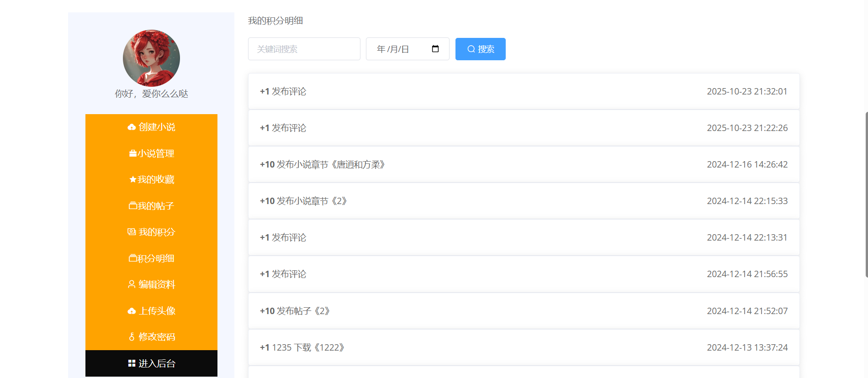Click the user icon beside 编辑资料

[132, 284]
